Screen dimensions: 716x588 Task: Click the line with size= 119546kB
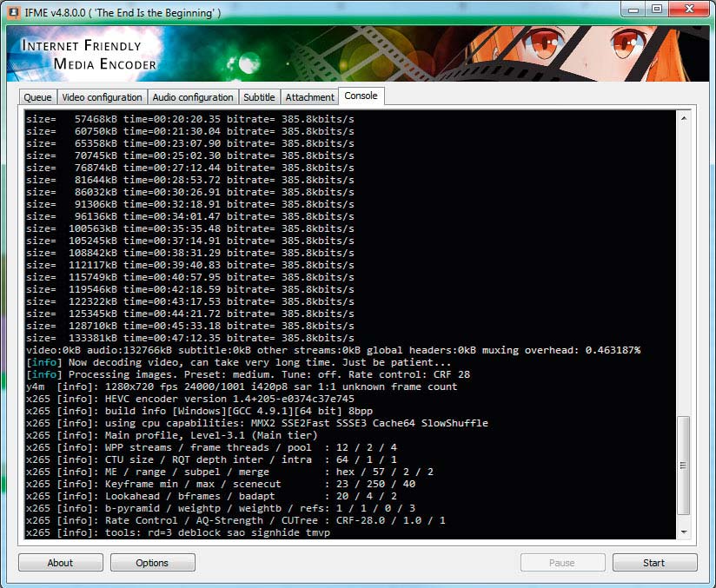click(190, 289)
